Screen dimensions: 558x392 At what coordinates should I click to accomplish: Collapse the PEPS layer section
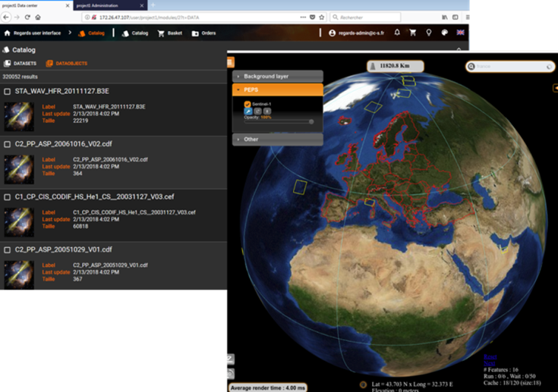279,89
